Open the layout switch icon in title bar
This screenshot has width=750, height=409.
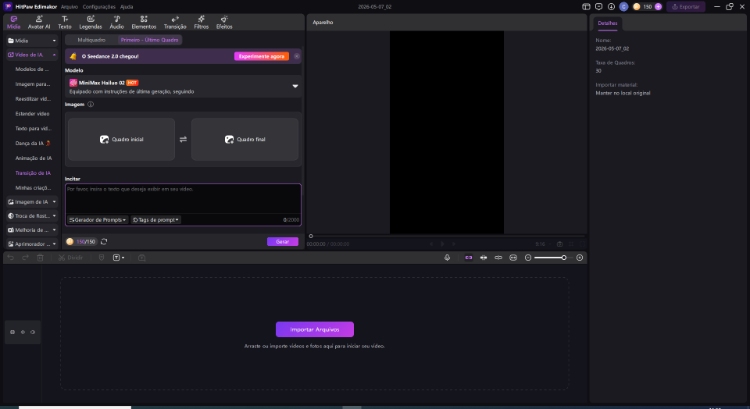(586, 7)
